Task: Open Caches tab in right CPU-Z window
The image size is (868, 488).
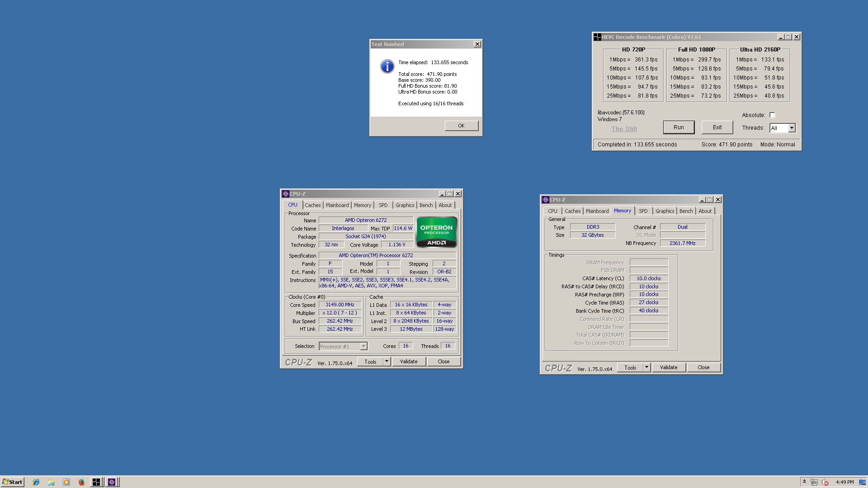Action: click(572, 211)
